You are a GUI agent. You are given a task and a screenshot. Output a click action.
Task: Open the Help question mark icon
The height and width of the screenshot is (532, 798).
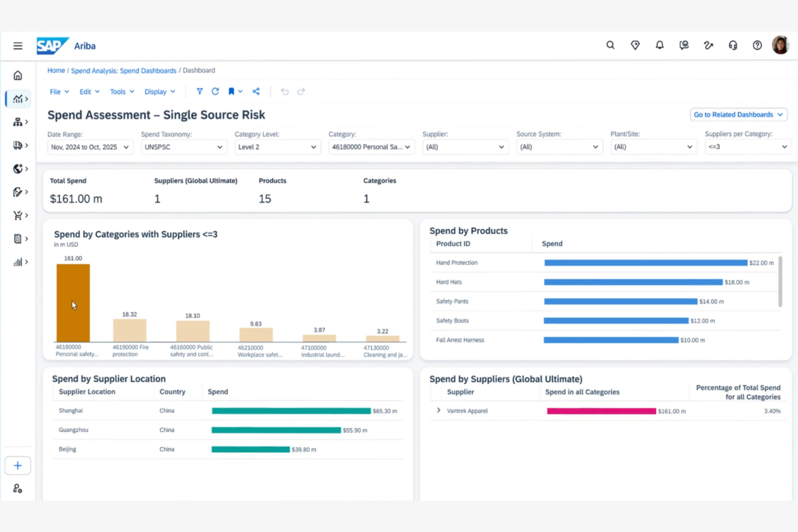[x=757, y=45]
